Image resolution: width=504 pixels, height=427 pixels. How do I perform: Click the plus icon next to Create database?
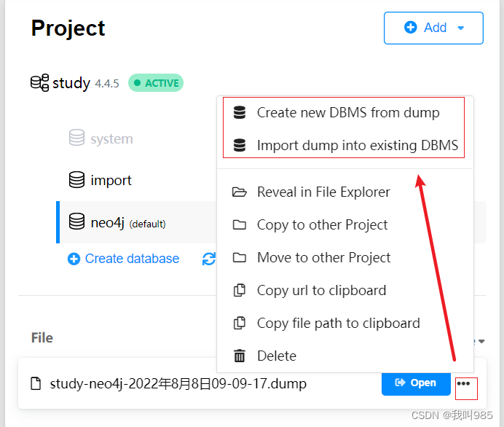click(x=74, y=259)
